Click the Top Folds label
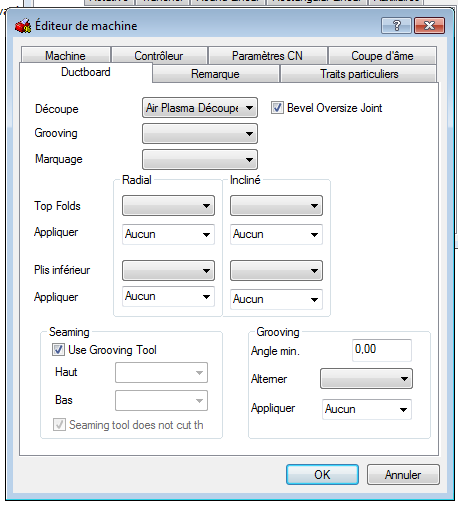This screenshot has height=506, width=458. pos(57,206)
